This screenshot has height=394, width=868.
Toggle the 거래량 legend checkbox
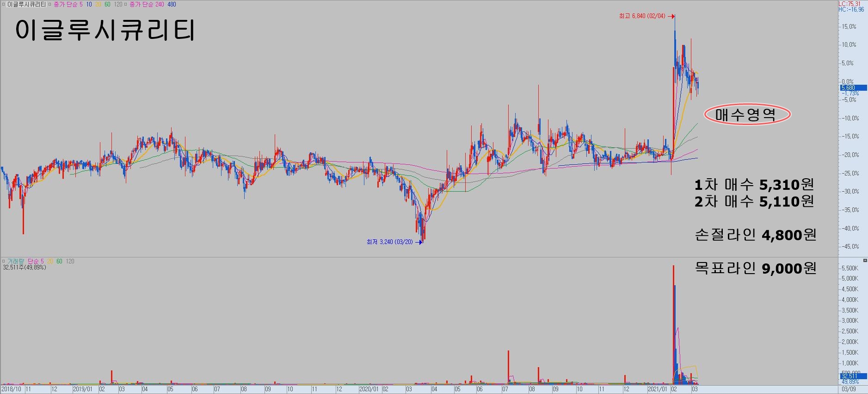(x=3, y=261)
